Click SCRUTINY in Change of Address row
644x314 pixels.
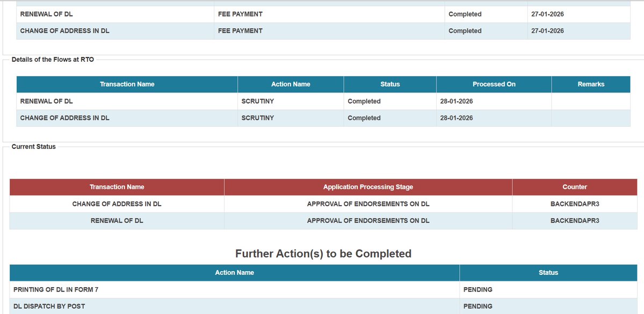click(257, 118)
